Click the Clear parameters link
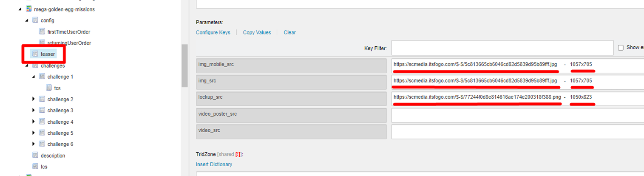Viewport: 644px width, 176px height. [289, 32]
